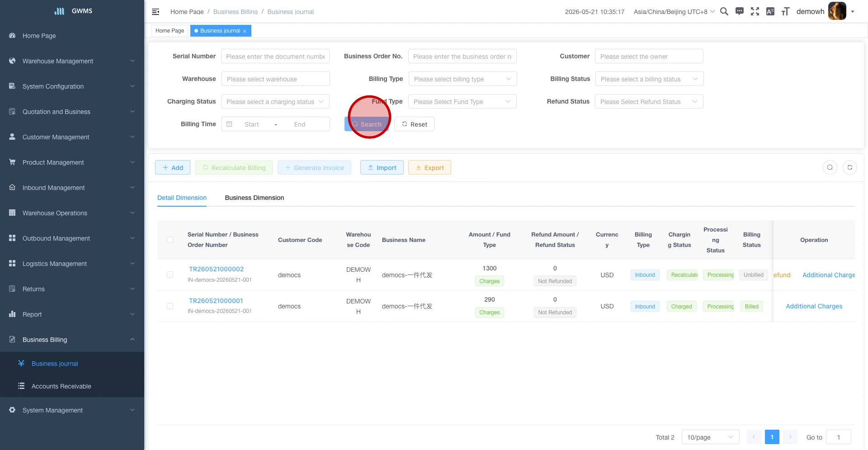Open the TR260521000001 serial number link
Image resolution: width=868 pixels, height=450 pixels.
pyautogui.click(x=216, y=301)
